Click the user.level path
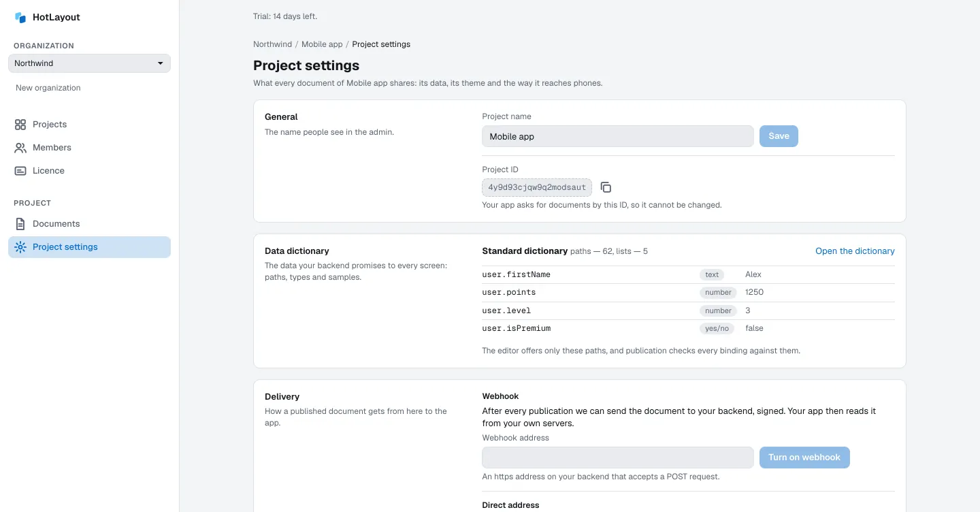 tap(506, 310)
